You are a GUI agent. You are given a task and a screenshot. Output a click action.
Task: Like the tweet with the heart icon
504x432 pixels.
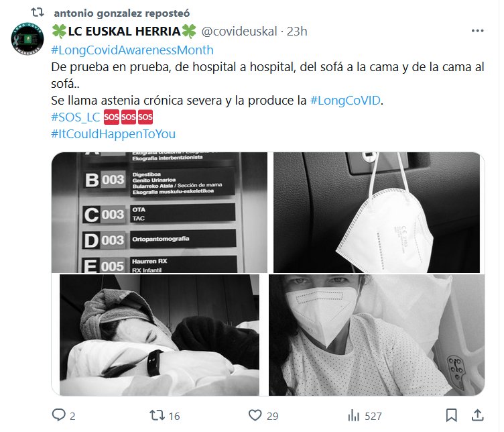coord(255,415)
